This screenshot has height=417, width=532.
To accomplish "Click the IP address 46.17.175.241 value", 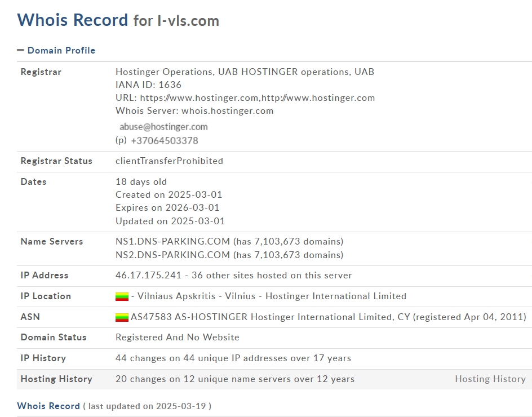I will pyautogui.click(x=148, y=275).
